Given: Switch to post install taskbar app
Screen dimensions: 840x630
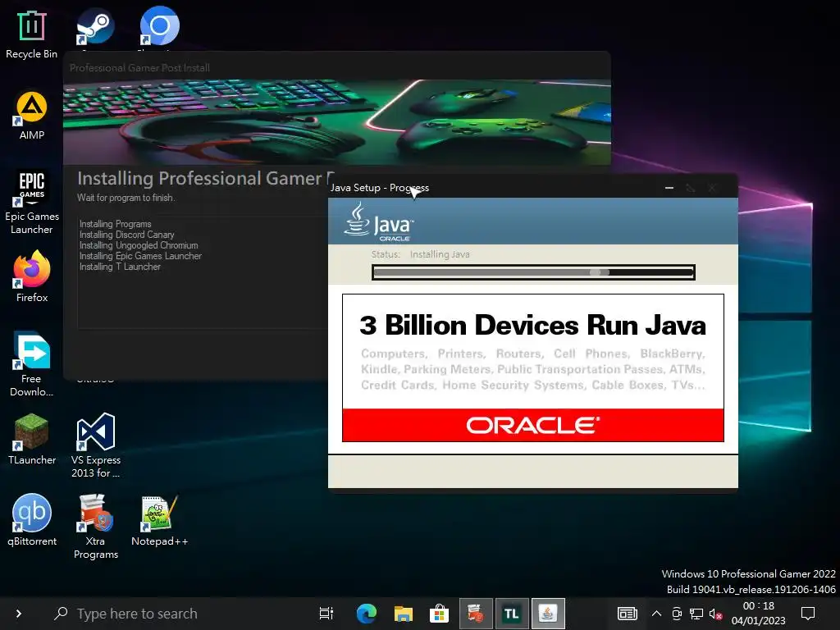Looking at the screenshot, I should 475,614.
